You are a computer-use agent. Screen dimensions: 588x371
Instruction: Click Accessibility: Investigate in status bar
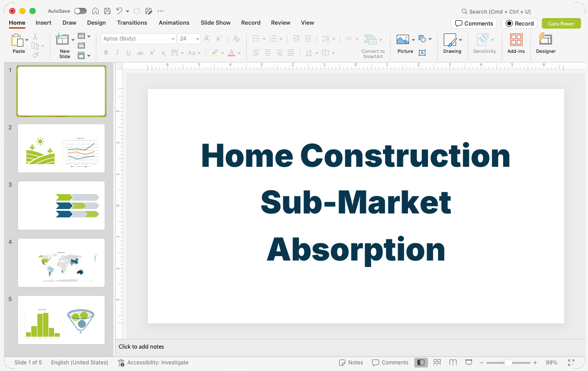pos(153,363)
